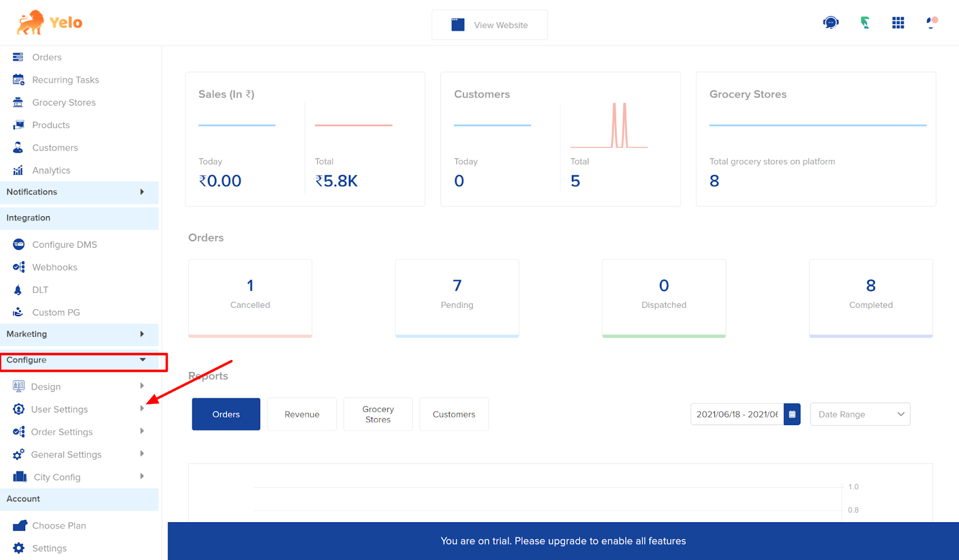Click the chat support icon in header

coord(831,23)
